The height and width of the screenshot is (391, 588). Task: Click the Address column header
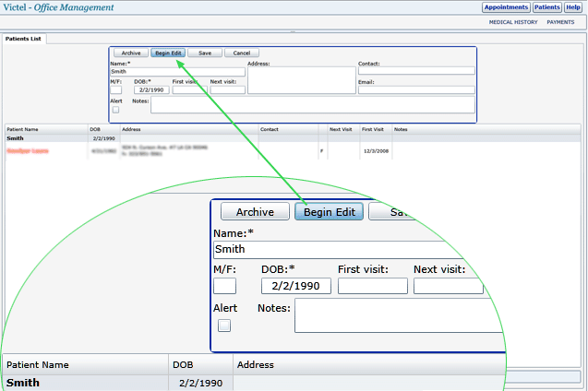click(x=189, y=129)
